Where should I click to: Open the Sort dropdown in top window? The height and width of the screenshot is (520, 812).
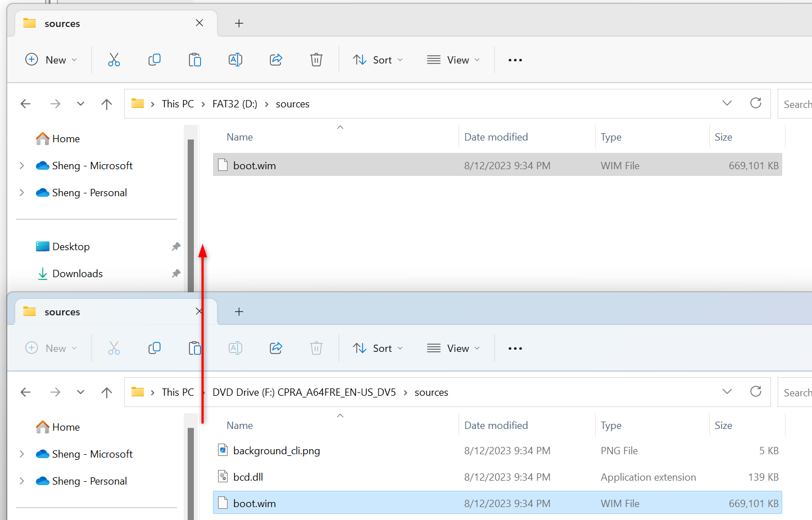coord(378,60)
